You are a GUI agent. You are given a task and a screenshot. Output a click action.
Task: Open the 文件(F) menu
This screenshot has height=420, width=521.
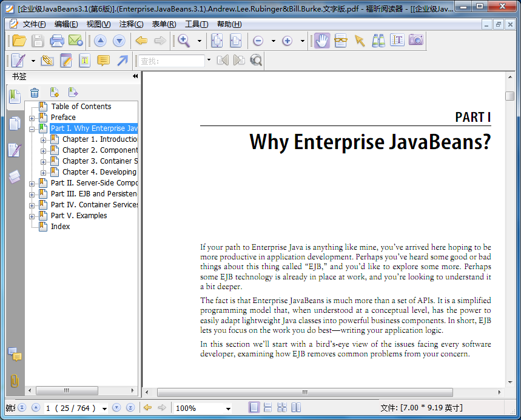(x=34, y=24)
